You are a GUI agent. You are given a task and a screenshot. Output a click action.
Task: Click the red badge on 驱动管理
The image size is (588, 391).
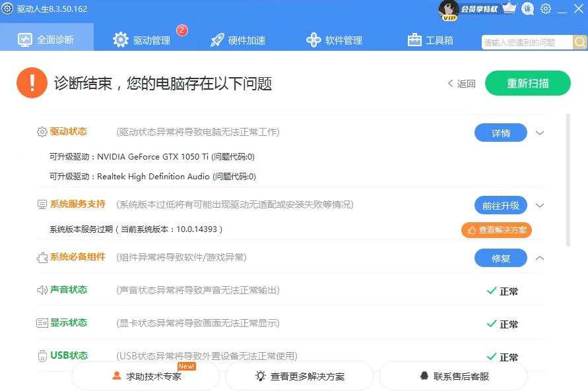[x=182, y=30]
